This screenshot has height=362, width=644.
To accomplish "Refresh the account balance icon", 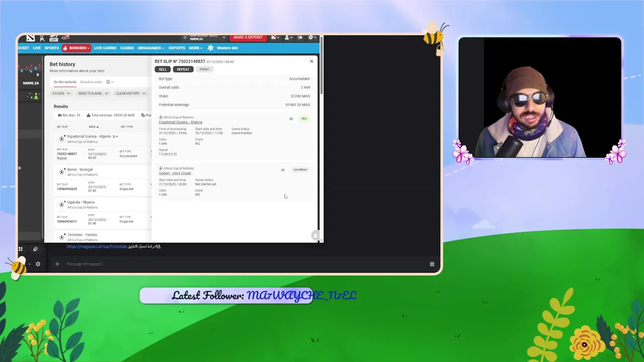I will [x=185, y=37].
